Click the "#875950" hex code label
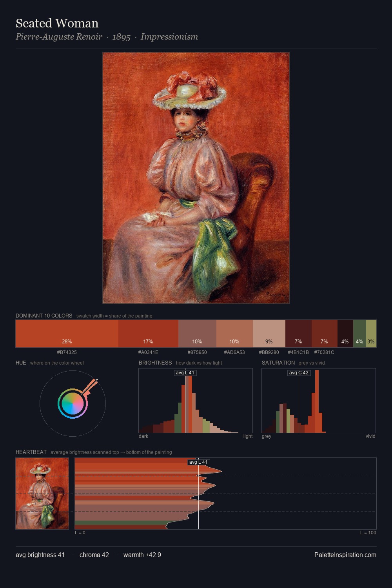This screenshot has width=392, height=588. tap(197, 352)
